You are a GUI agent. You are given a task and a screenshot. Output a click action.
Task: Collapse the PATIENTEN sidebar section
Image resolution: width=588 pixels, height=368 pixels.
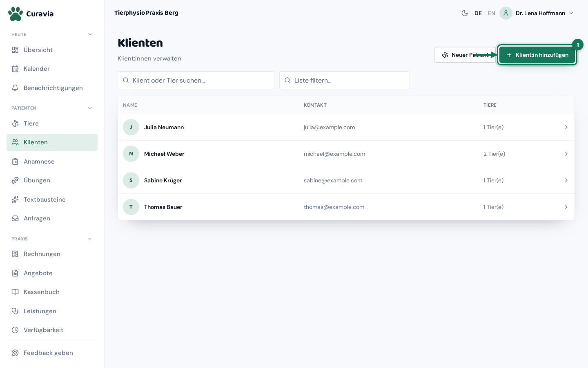(90, 108)
